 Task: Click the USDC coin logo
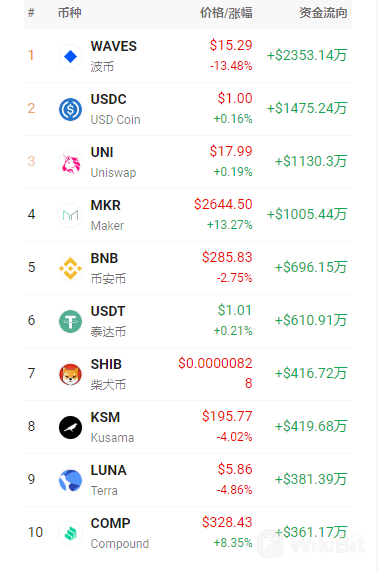pos(70,109)
